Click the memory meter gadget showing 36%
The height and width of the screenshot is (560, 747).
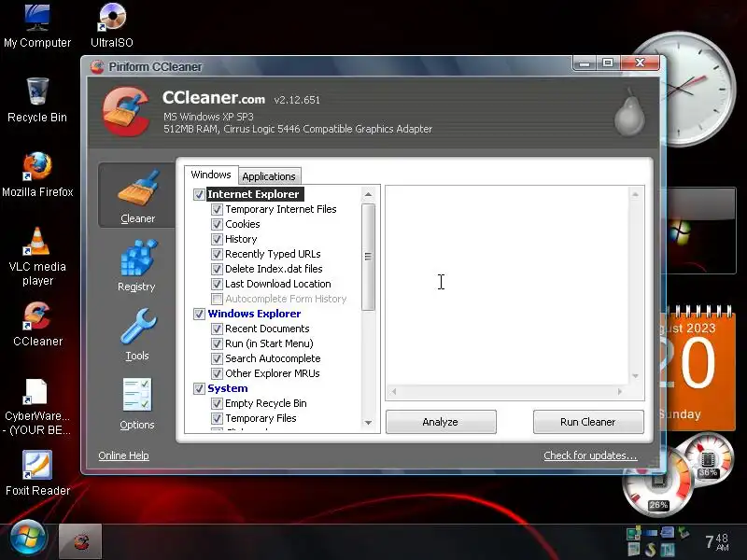[x=708, y=459]
